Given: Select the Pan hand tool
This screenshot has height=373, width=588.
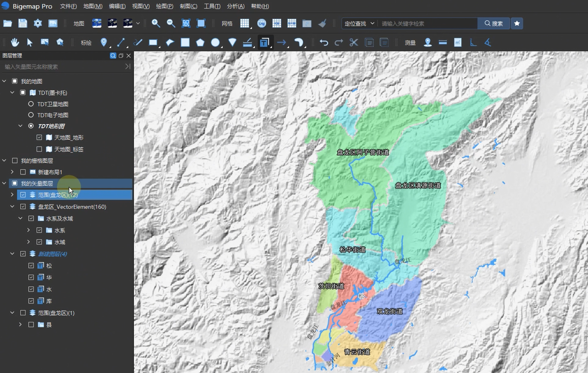Looking at the screenshot, I should point(15,42).
